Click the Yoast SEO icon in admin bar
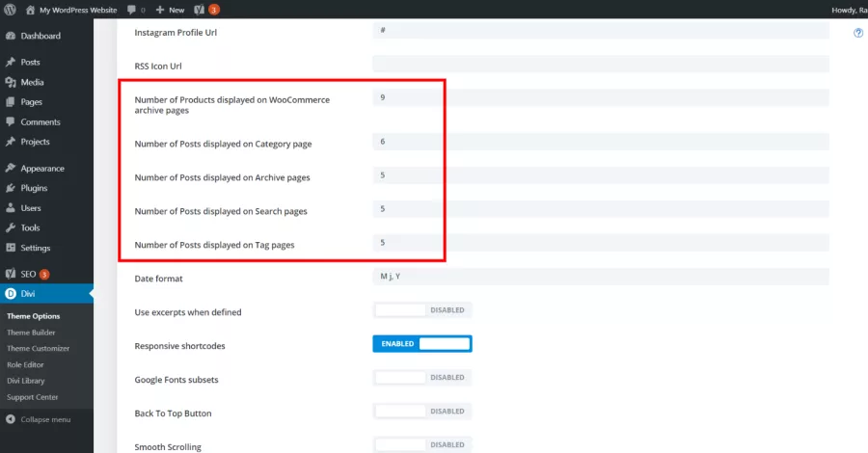Screen dimensions: 868x453 [x=200, y=10]
